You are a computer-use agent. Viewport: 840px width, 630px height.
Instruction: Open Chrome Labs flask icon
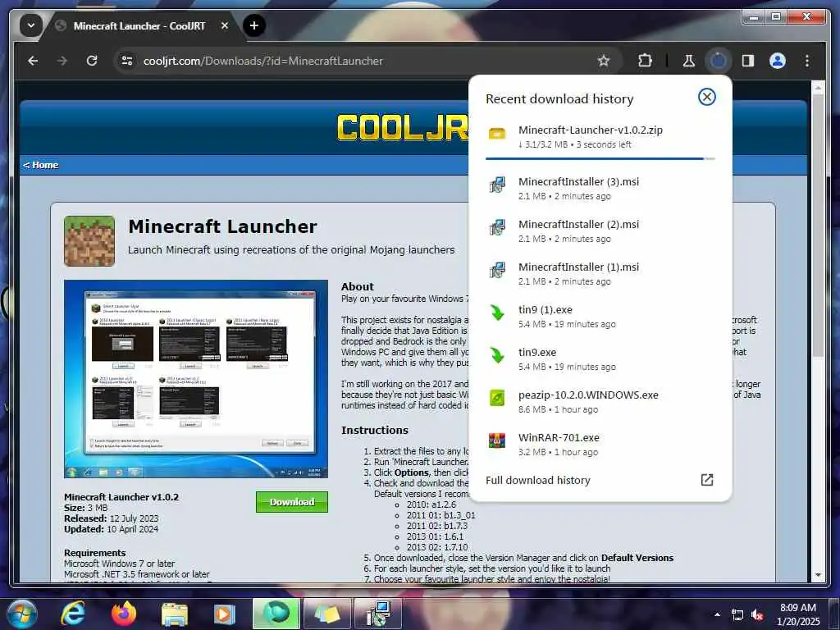pyautogui.click(x=689, y=61)
